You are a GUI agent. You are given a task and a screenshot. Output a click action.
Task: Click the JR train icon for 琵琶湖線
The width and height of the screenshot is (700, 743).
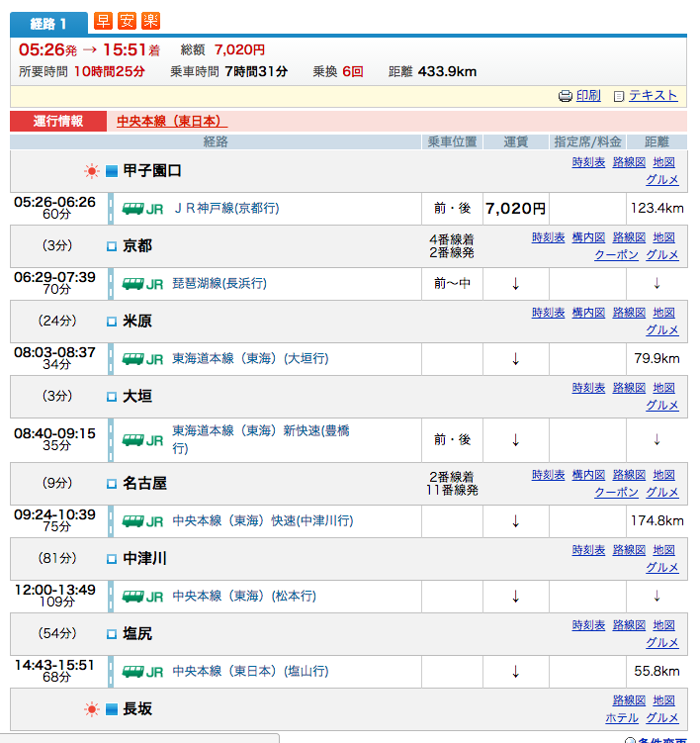(142, 284)
